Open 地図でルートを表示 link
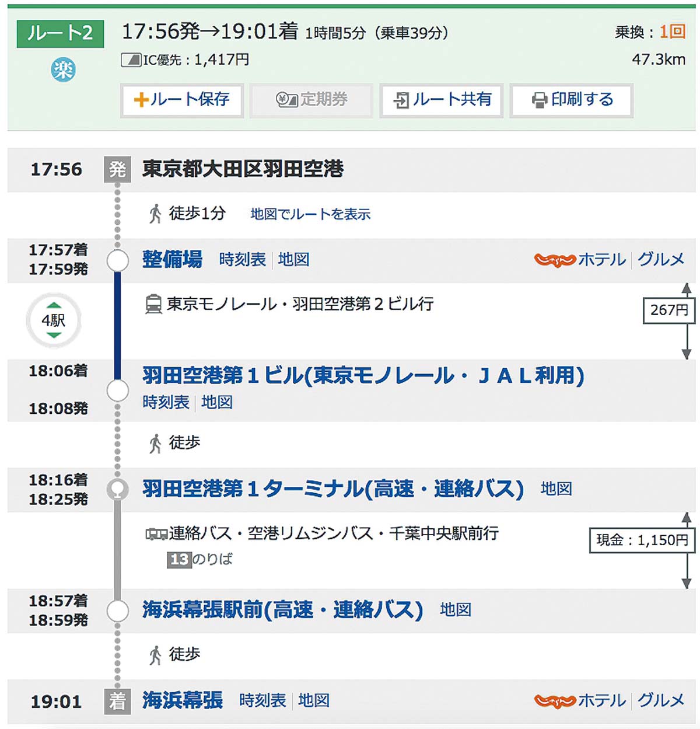This screenshot has width=700, height=729. coord(310,215)
